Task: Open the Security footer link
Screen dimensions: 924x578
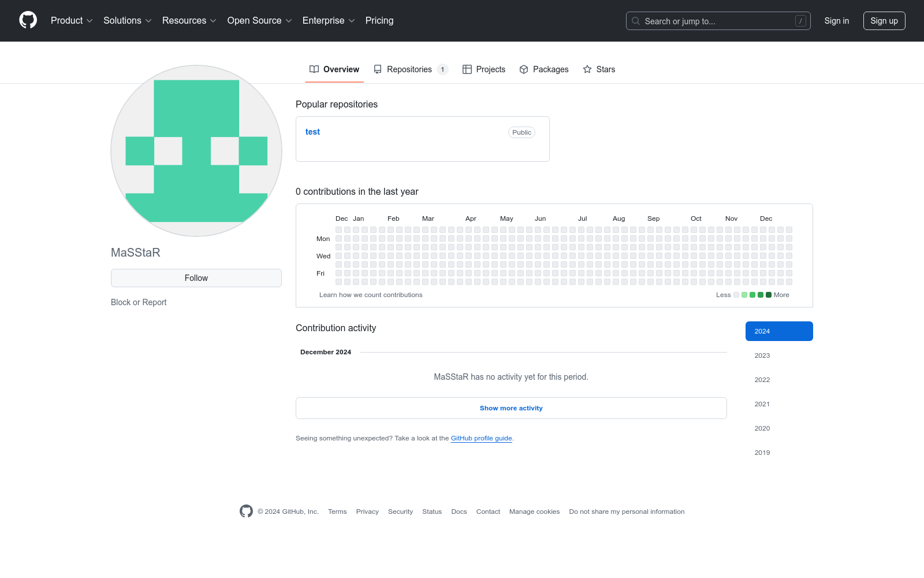Action: click(x=400, y=512)
